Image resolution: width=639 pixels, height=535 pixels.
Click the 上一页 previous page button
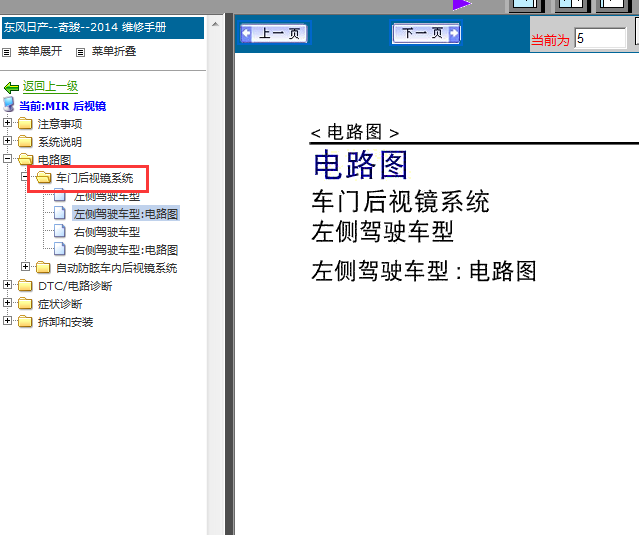274,33
